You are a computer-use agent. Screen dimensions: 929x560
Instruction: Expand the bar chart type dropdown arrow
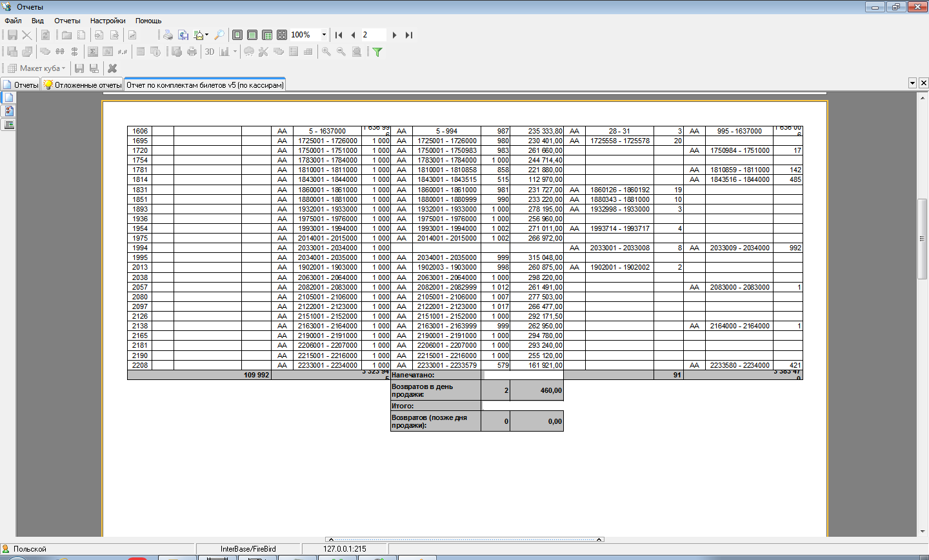(x=235, y=52)
